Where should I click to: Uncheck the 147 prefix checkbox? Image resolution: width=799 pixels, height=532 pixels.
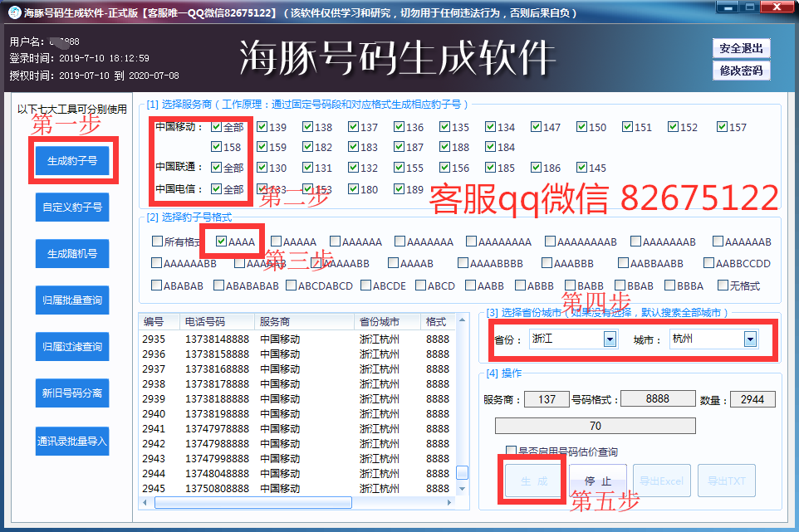coord(536,127)
